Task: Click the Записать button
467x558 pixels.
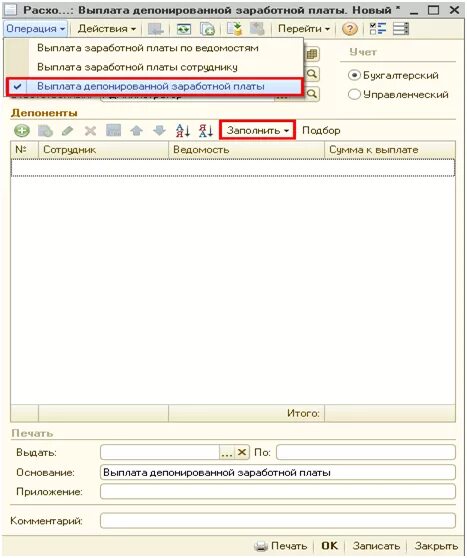Action: (x=376, y=546)
